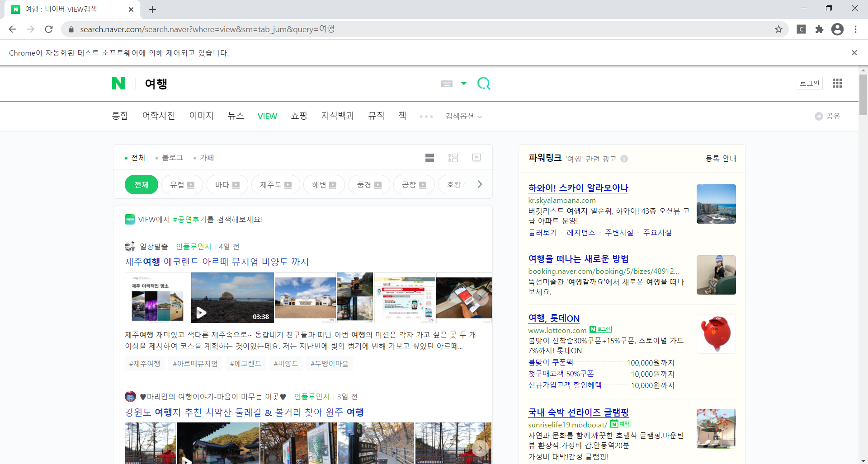868x464 pixels.
Task: Switch to video-only view icon
Action: (x=476, y=158)
